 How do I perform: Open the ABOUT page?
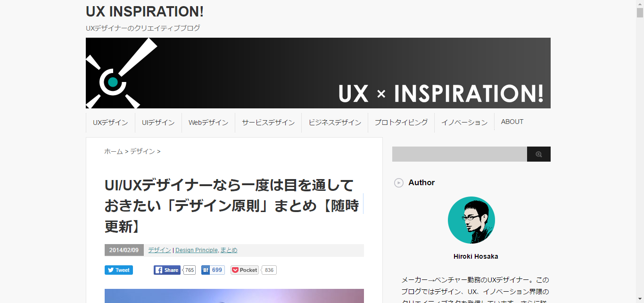point(512,122)
